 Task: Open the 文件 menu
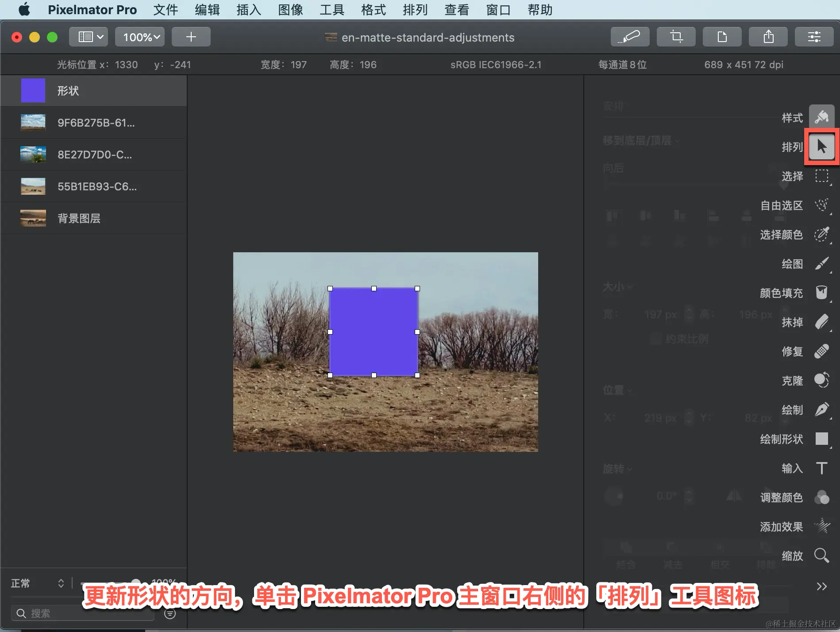coord(166,10)
